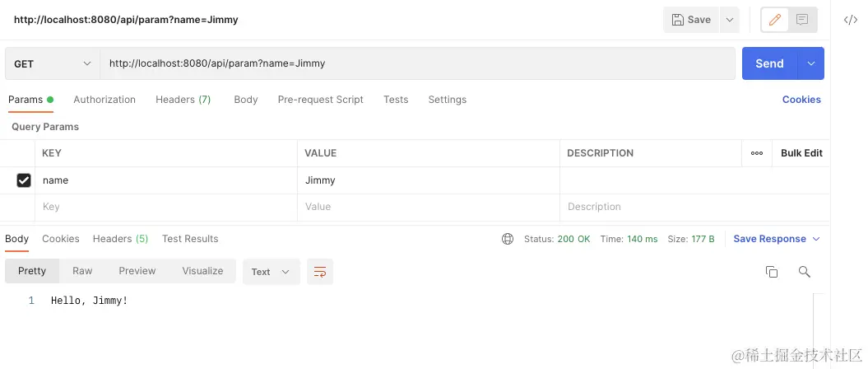Expand the Save options arrow
The height and width of the screenshot is (369, 868).
729,20
